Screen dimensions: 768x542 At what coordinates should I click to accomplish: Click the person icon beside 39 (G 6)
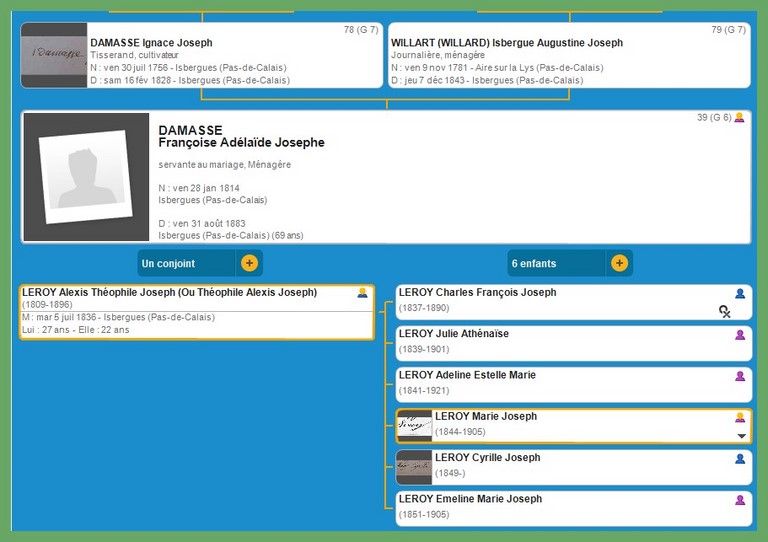pos(740,118)
